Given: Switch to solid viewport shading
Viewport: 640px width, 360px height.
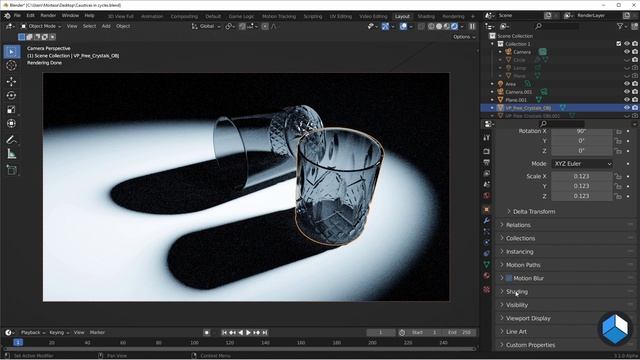Looking at the screenshot, I should (439, 27).
